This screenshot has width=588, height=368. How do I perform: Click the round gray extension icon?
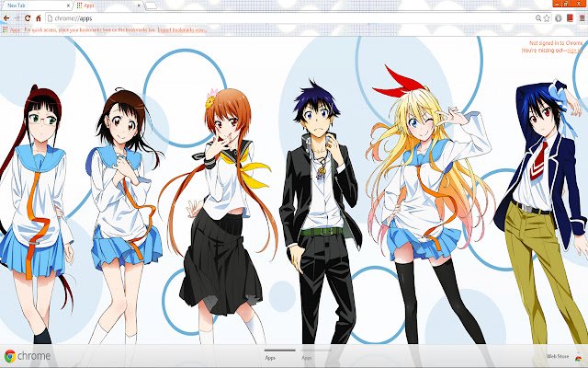[x=559, y=18]
